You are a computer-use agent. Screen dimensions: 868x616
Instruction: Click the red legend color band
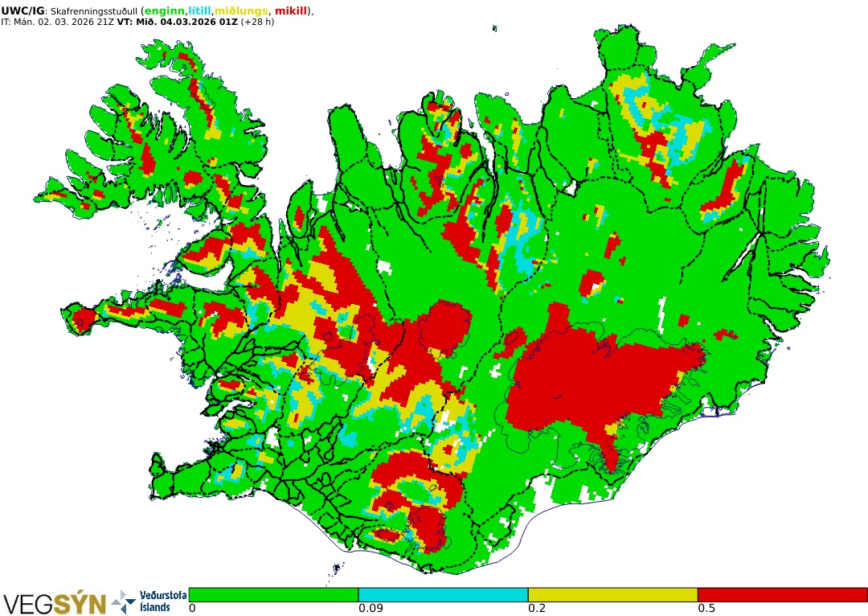(x=782, y=595)
